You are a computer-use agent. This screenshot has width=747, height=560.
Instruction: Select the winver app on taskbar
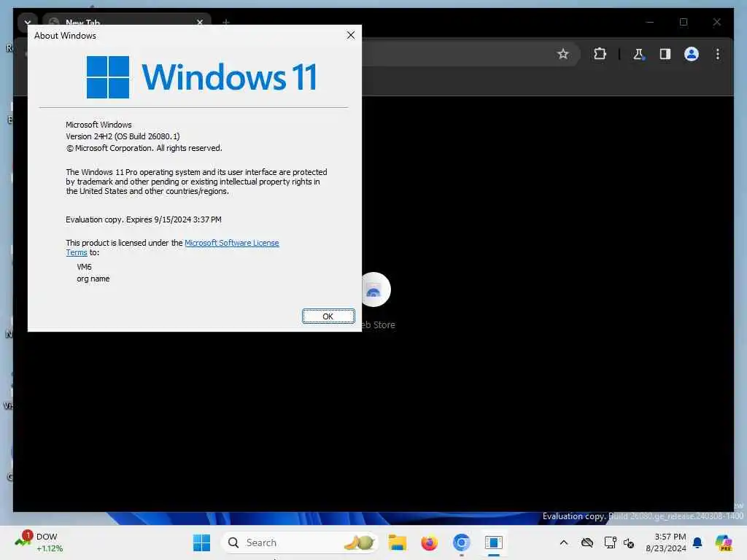tap(494, 542)
